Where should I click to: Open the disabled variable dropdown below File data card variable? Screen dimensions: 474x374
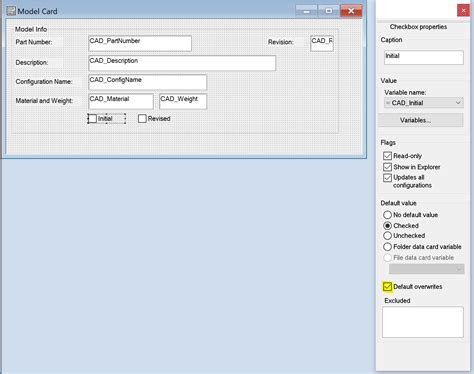[427, 269]
